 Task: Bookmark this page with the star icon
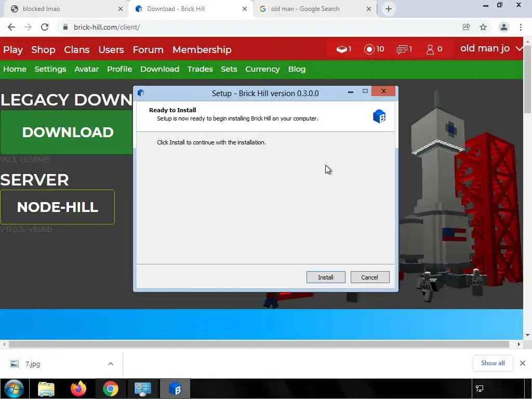pyautogui.click(x=483, y=27)
